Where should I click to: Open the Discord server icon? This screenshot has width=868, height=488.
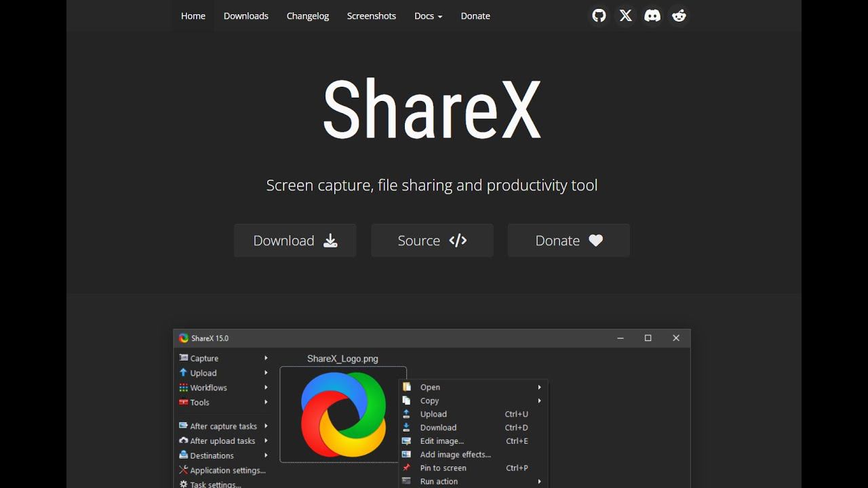click(652, 16)
